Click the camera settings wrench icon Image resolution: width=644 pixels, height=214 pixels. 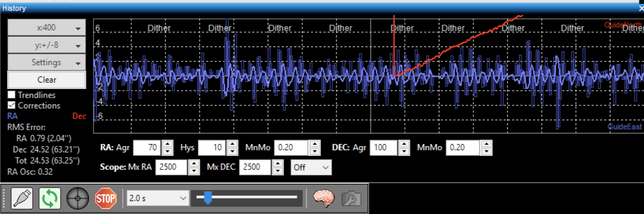[x=351, y=199]
